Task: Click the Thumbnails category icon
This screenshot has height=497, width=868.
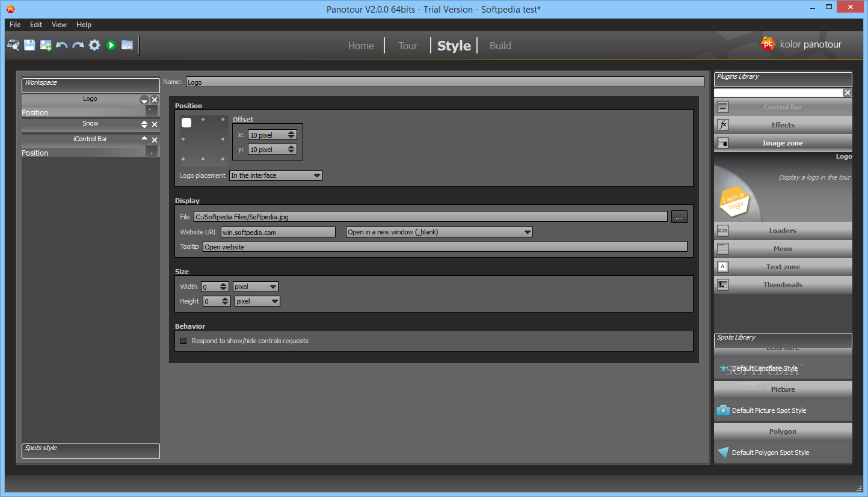Action: pos(723,285)
